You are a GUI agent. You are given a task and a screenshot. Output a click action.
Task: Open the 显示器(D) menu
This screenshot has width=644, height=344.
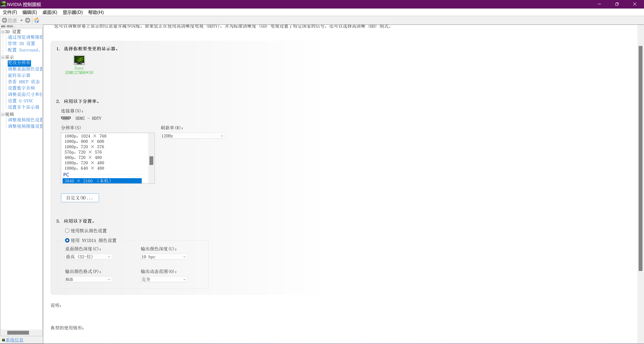click(72, 12)
